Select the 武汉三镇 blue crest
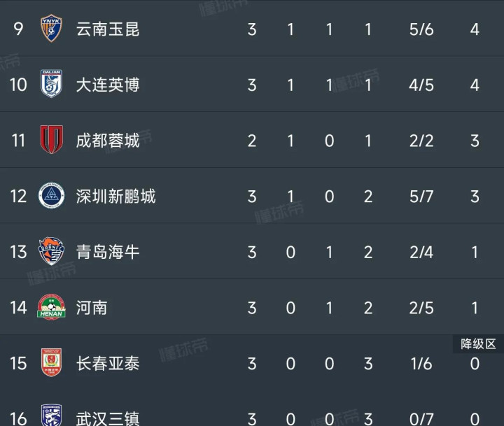This screenshot has height=426, width=504. pos(51,415)
